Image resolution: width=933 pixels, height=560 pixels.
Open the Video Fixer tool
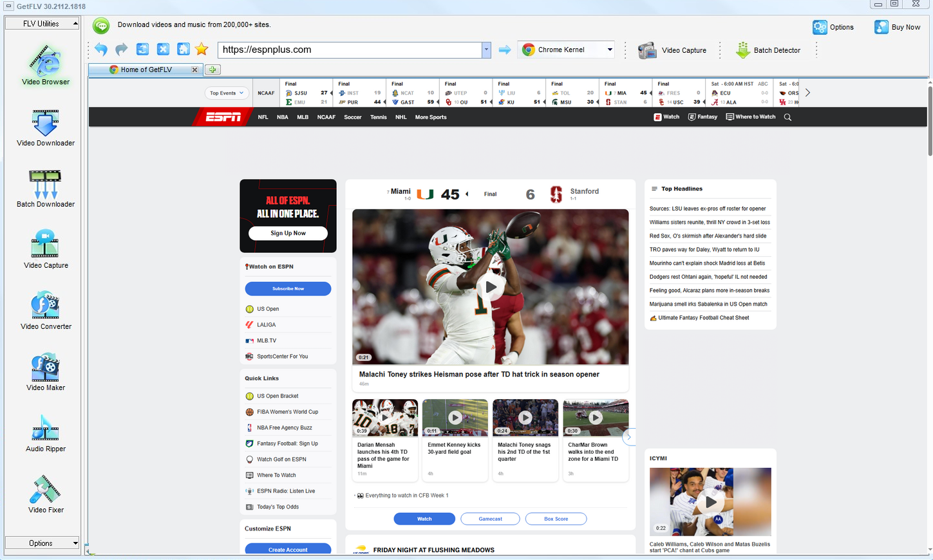(x=45, y=494)
